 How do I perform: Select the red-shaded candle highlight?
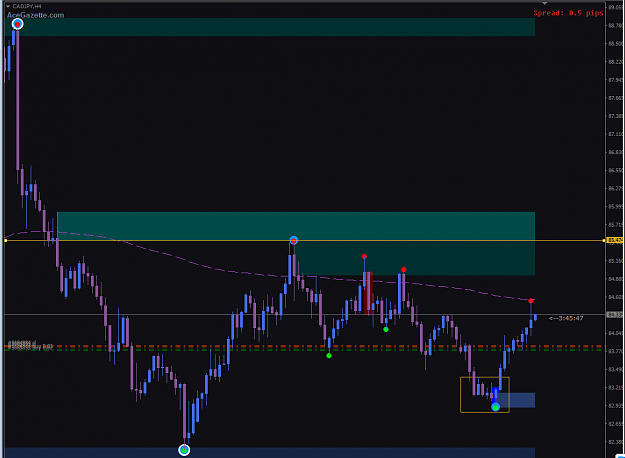point(369,293)
